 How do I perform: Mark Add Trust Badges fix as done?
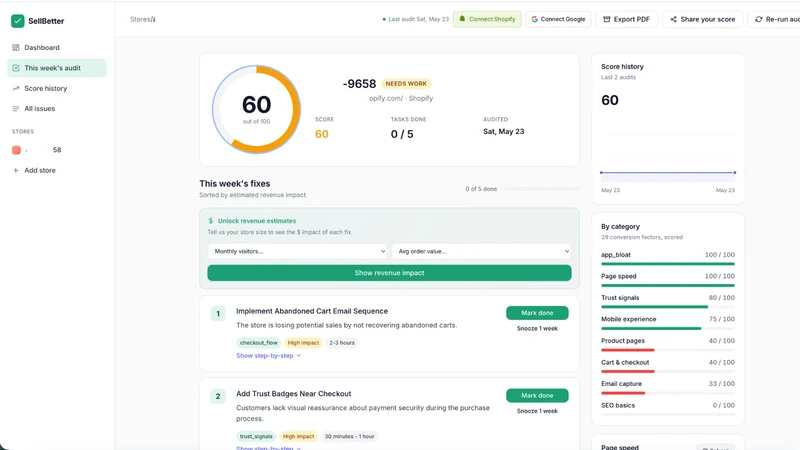537,395
